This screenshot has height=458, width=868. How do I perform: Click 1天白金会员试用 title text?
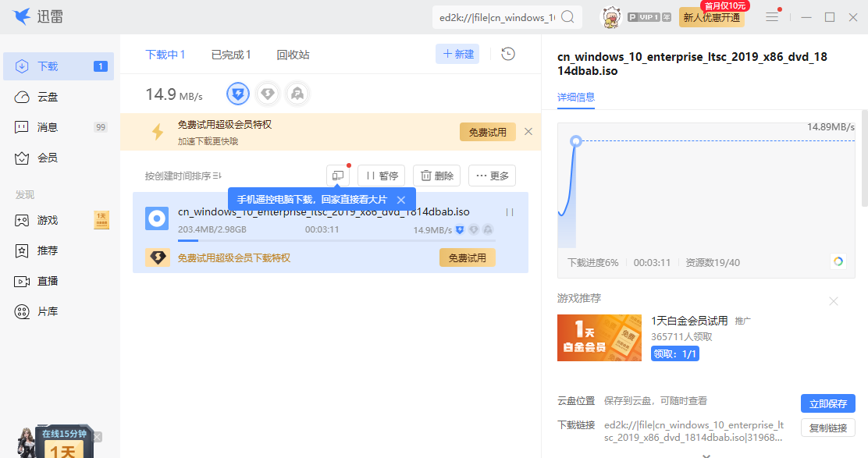point(689,321)
